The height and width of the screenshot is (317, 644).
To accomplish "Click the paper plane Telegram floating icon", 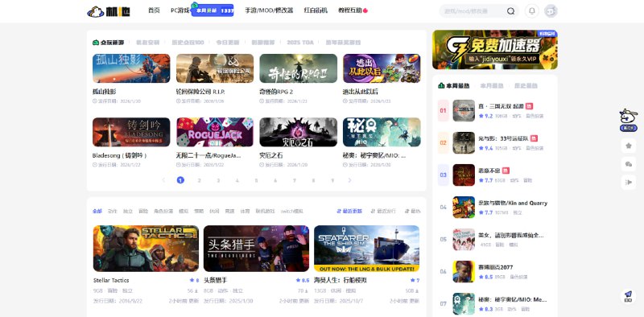I will pos(629,296).
